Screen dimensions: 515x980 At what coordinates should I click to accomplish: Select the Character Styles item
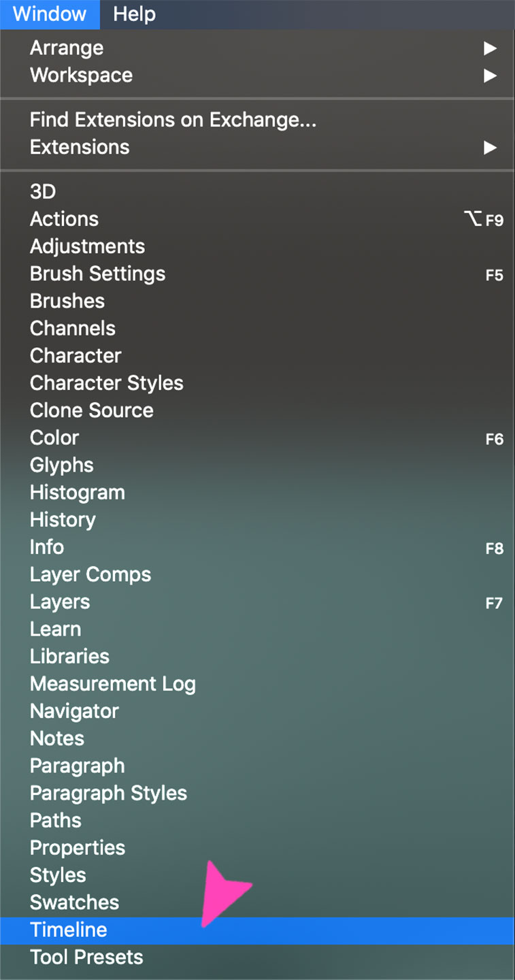coord(106,383)
